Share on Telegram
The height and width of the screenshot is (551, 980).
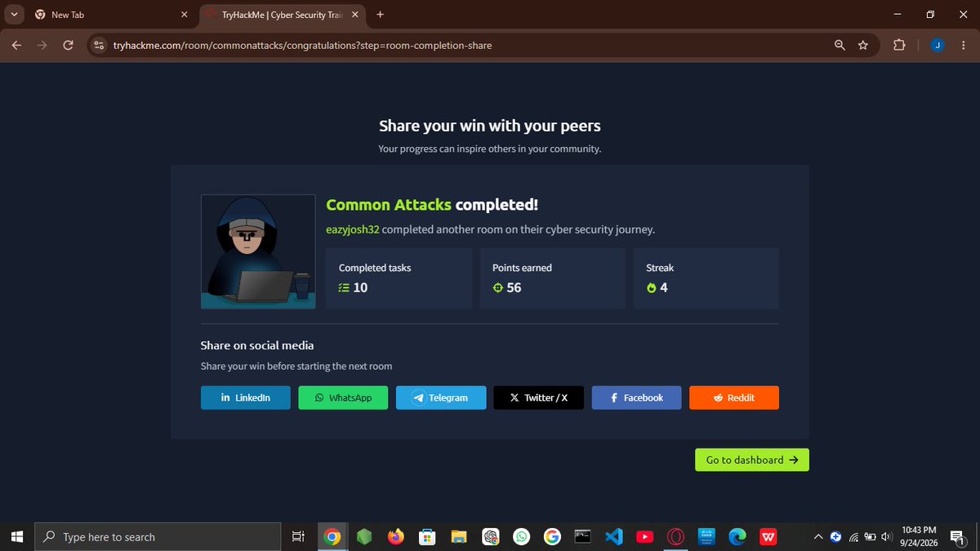(441, 398)
